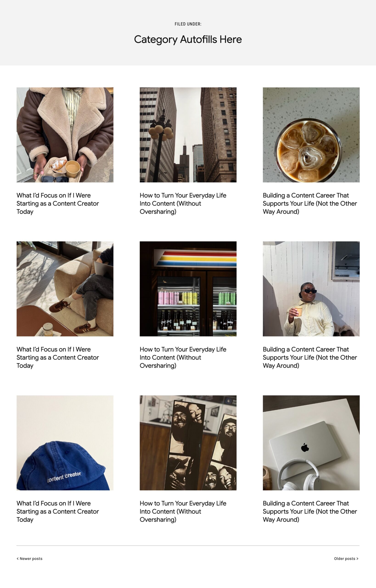
Task: Open third row "What I'd Focus on" title
Action: [x=58, y=511]
